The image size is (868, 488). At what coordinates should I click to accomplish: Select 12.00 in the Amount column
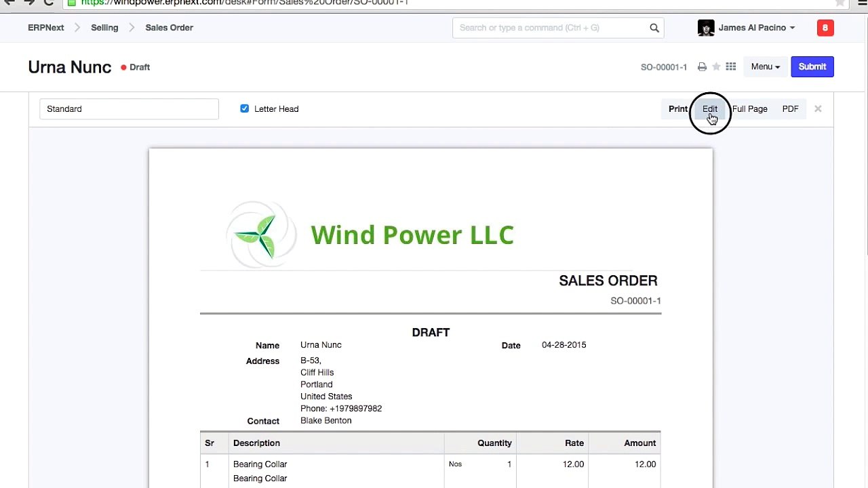[646, 464]
